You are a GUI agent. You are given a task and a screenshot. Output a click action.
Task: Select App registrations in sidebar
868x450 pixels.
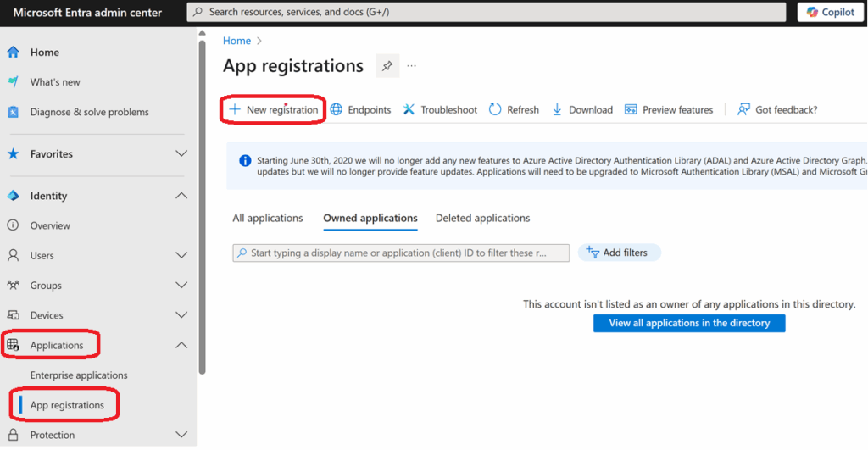pyautogui.click(x=67, y=405)
